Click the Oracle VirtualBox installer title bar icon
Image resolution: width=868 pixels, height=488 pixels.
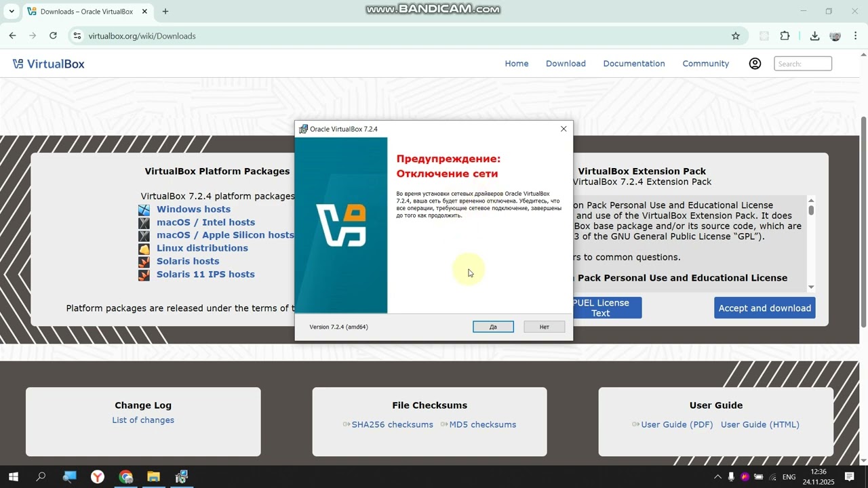click(303, 129)
